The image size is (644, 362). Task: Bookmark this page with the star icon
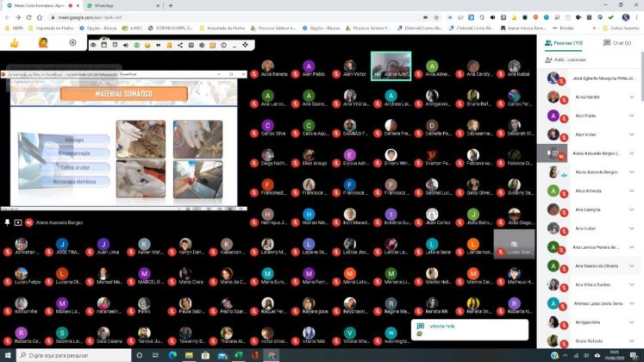[436, 17]
